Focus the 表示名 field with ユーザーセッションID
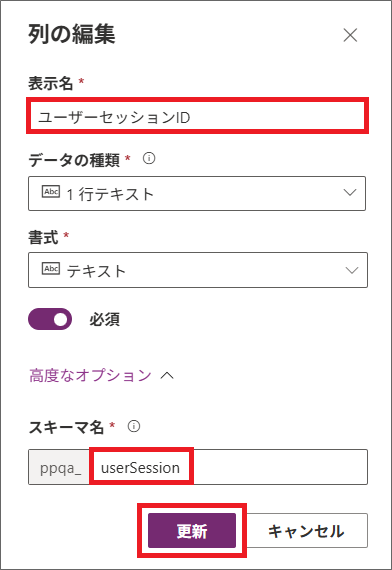The height and width of the screenshot is (570, 392). point(197,116)
